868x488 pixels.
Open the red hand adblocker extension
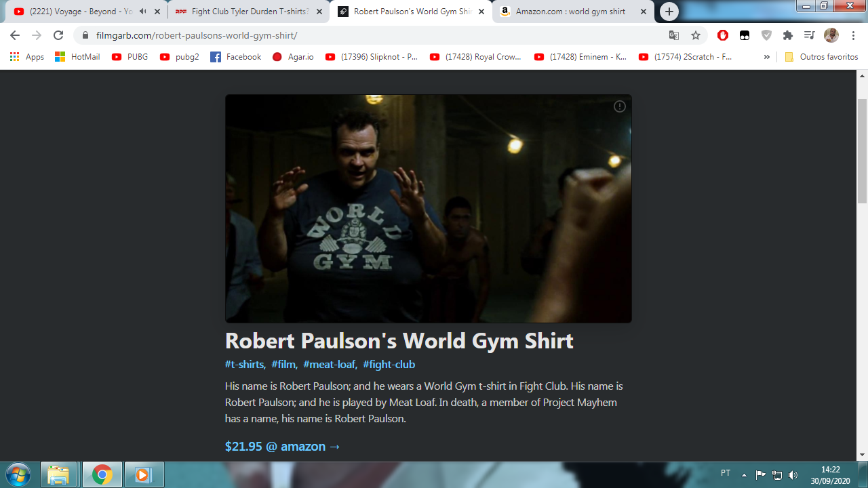pyautogui.click(x=723, y=35)
